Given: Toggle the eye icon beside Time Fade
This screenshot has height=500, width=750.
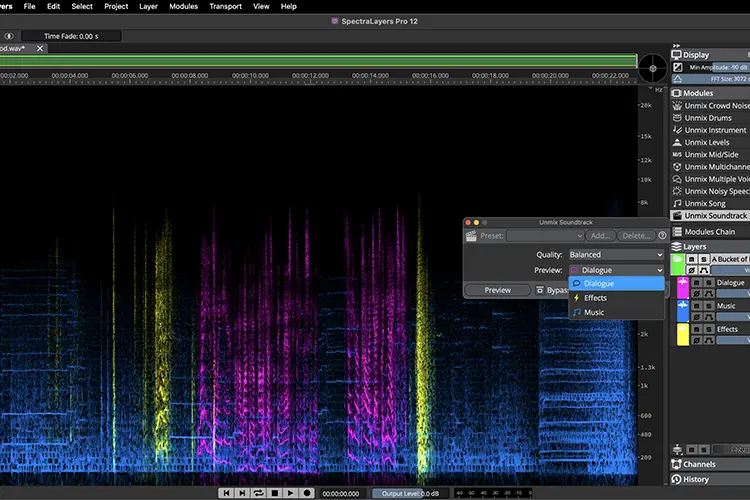Looking at the screenshot, I should (x=9, y=36).
